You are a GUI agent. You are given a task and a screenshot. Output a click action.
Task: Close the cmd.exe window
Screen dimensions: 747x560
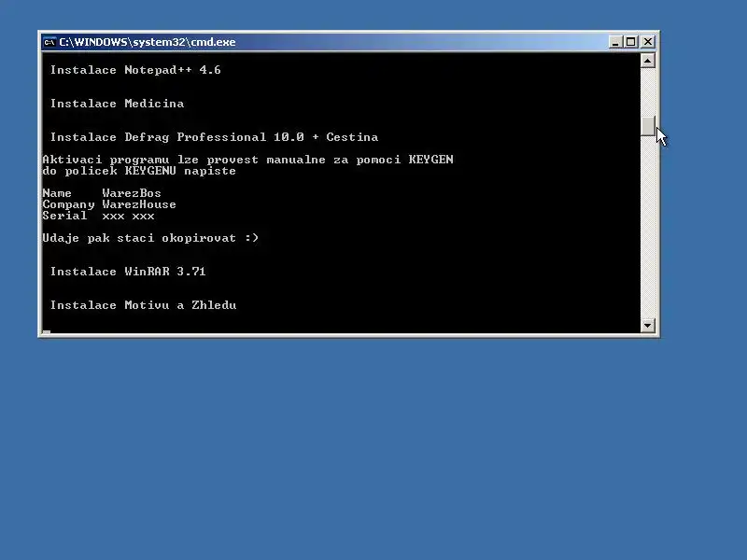[648, 42]
